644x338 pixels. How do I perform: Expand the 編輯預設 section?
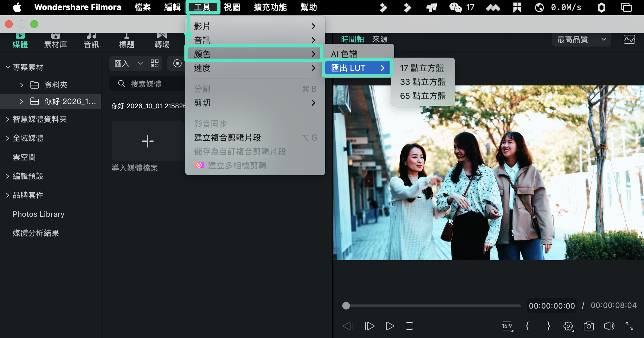point(8,176)
